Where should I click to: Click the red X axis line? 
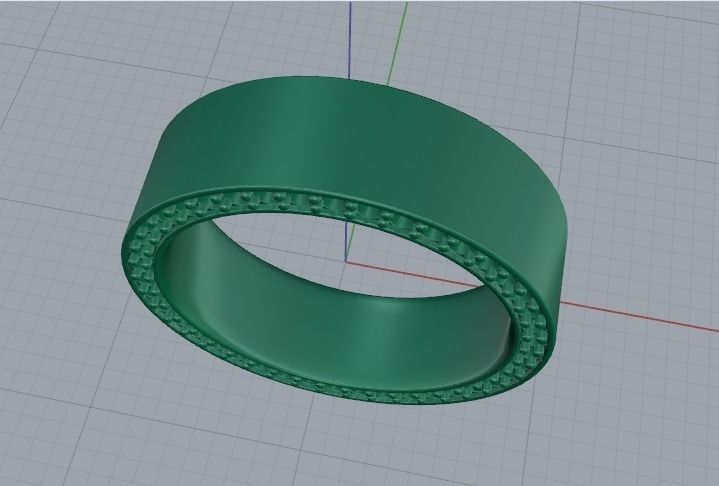coord(642,317)
